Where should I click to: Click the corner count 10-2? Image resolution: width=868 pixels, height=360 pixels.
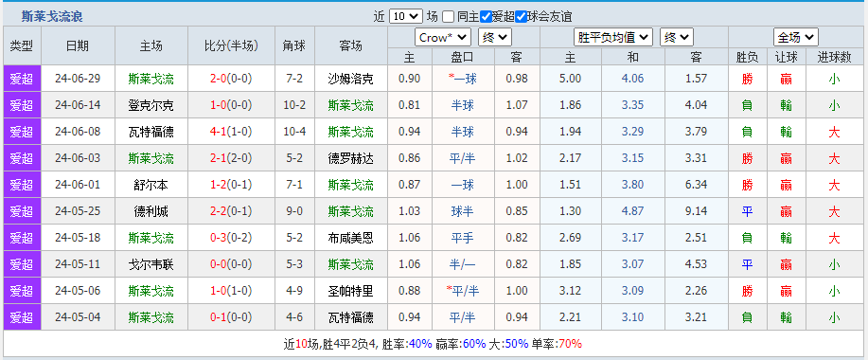pos(294,105)
